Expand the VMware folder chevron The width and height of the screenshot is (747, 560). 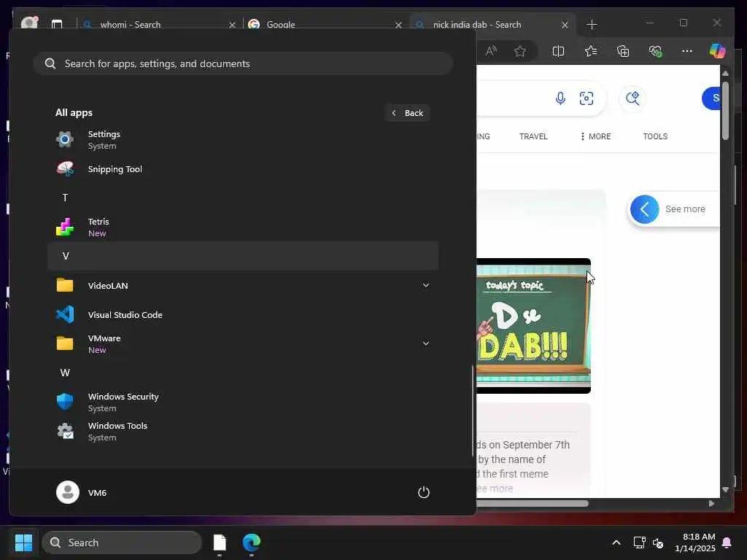point(425,343)
